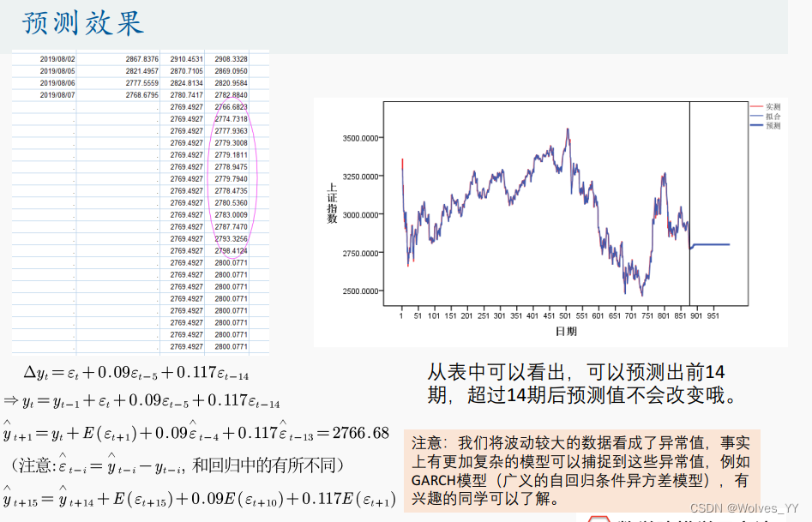Select the date cell 2019/08/06
812x522 pixels.
pyautogui.click(x=57, y=83)
